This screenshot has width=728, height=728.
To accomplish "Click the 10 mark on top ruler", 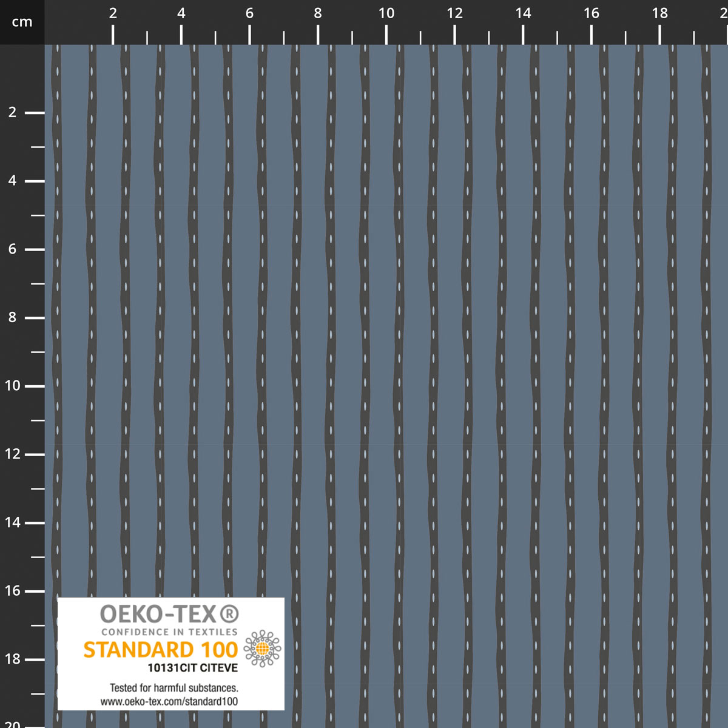I will (x=386, y=13).
